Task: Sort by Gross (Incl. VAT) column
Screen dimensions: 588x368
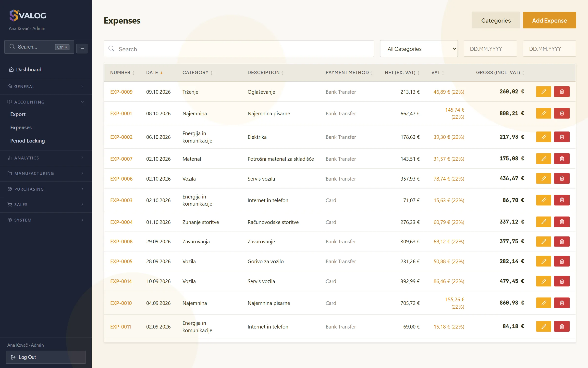Action: pyautogui.click(x=500, y=73)
